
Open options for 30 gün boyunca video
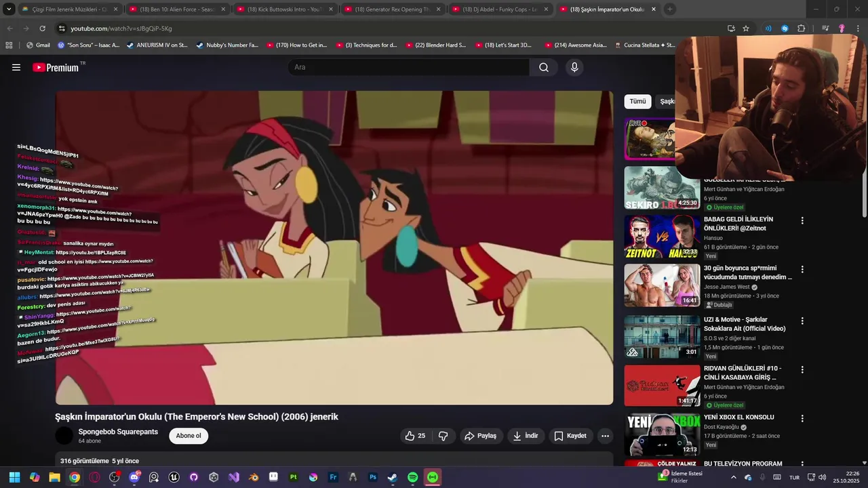point(802,270)
